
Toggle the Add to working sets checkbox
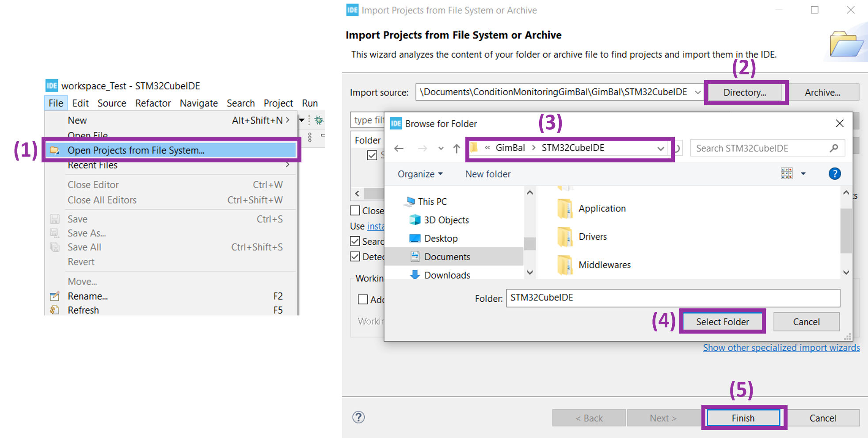tap(363, 300)
